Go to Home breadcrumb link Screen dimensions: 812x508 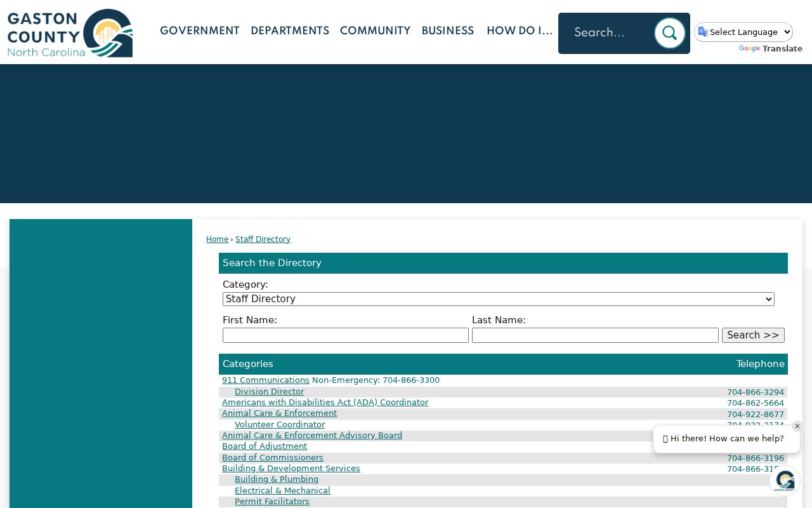coord(217,239)
